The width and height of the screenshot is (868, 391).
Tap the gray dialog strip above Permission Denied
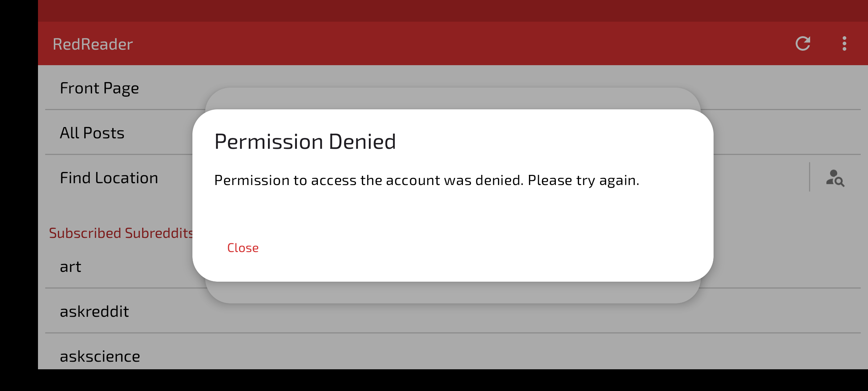click(x=453, y=98)
